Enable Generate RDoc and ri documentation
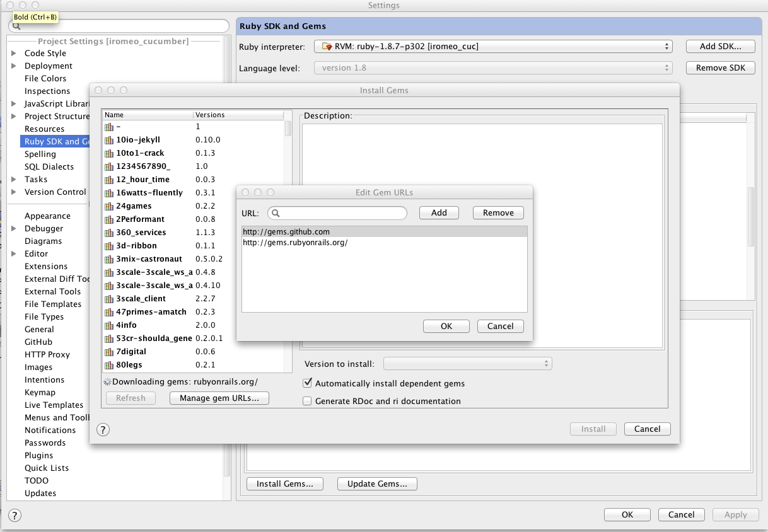The width and height of the screenshot is (768, 532). (x=308, y=401)
